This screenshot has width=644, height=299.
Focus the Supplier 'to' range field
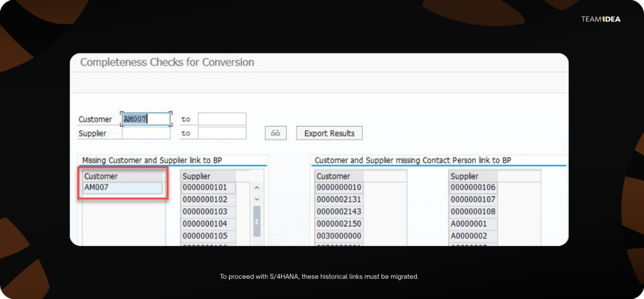click(x=222, y=133)
